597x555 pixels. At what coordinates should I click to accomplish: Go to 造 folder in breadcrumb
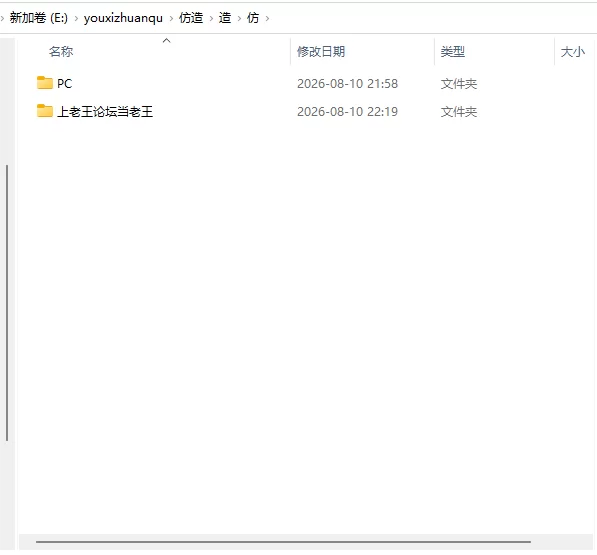[x=225, y=18]
